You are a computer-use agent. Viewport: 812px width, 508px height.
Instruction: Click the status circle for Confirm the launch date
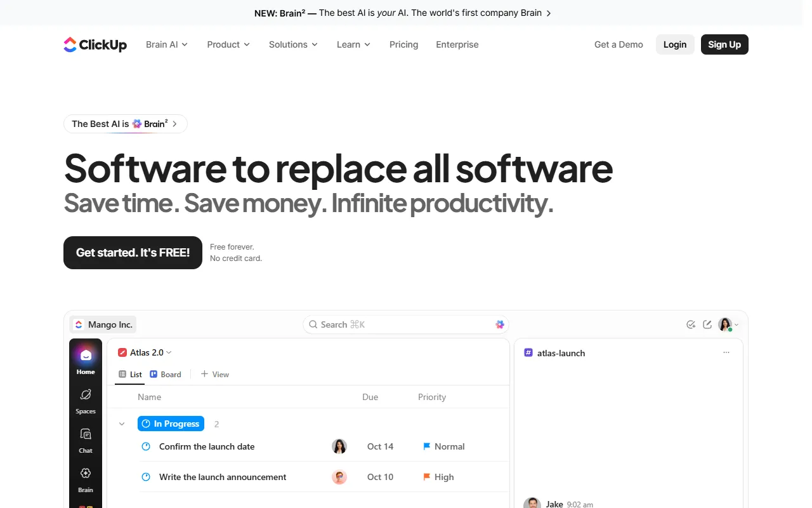pyautogui.click(x=146, y=446)
